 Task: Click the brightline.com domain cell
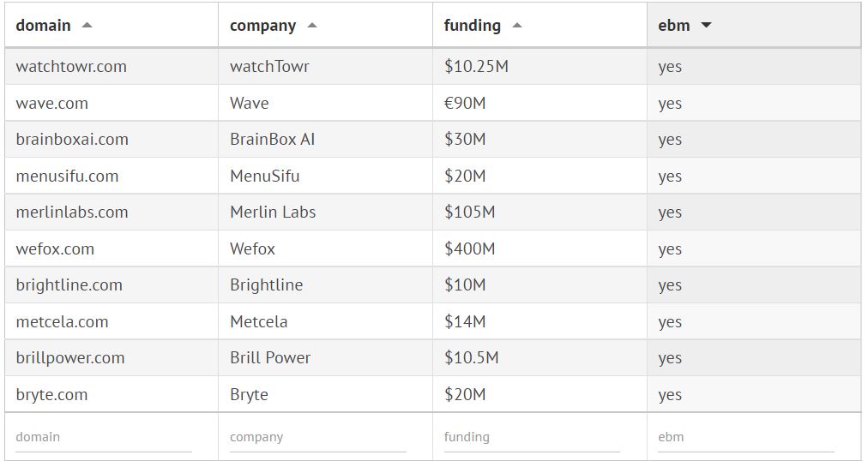click(x=69, y=285)
